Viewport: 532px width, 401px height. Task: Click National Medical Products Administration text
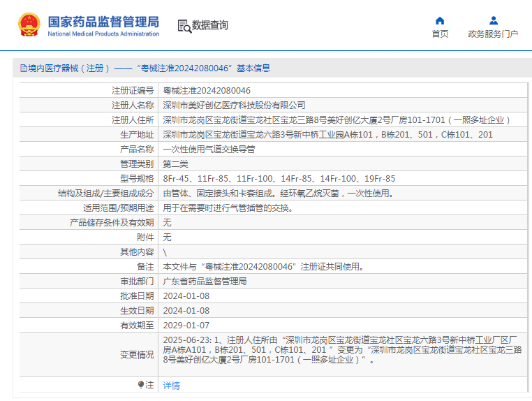click(103, 34)
